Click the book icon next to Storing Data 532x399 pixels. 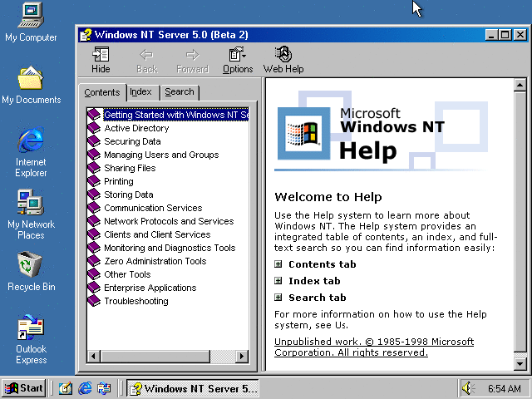94,195
